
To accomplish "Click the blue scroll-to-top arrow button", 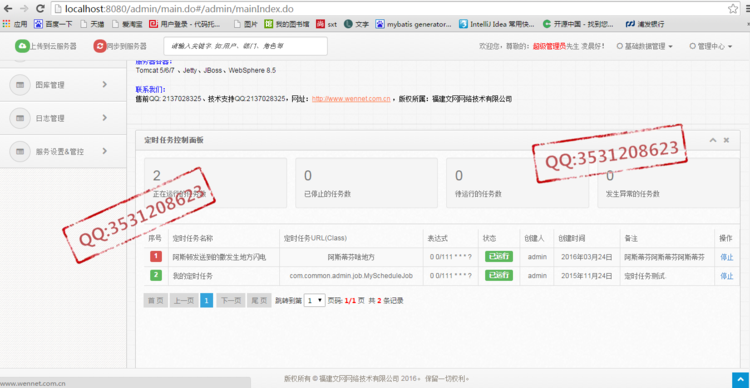I will point(740,380).
